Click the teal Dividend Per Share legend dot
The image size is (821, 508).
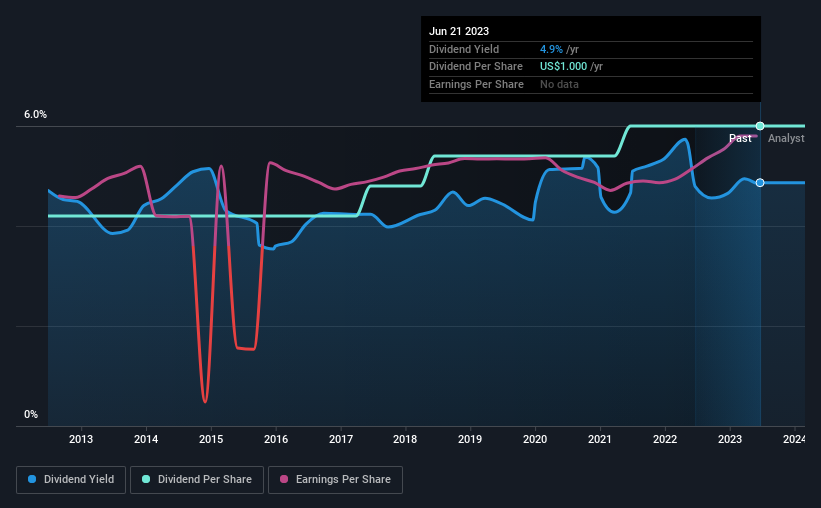[x=146, y=479]
